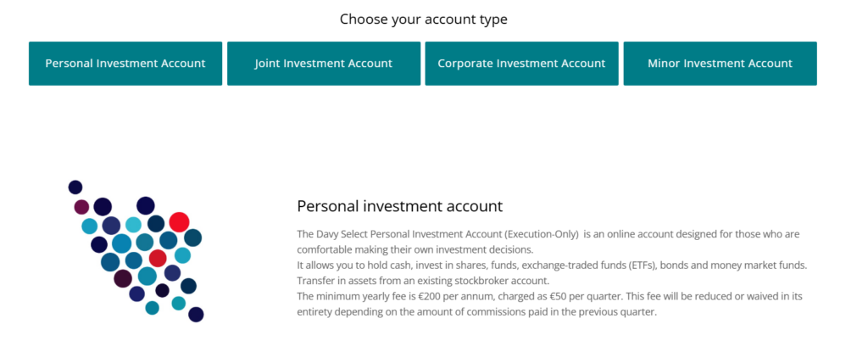
Task: Click the large bright red dot in the graphic
Action: (x=179, y=222)
